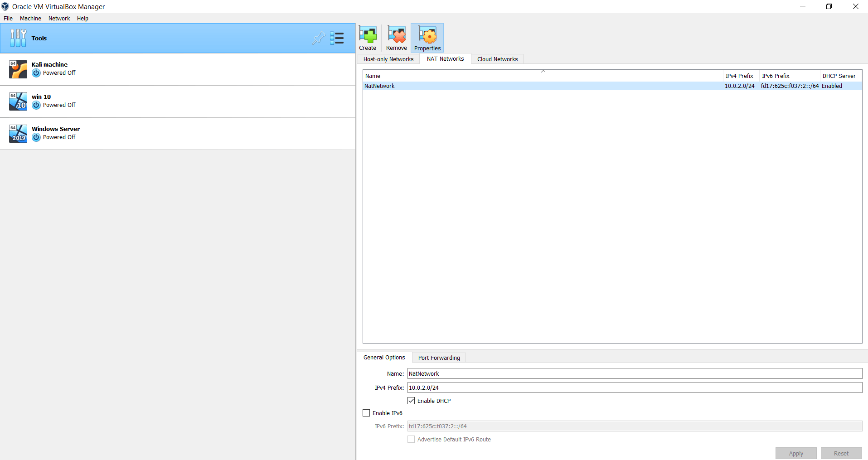Enable IPv6 for the network

coord(366,412)
